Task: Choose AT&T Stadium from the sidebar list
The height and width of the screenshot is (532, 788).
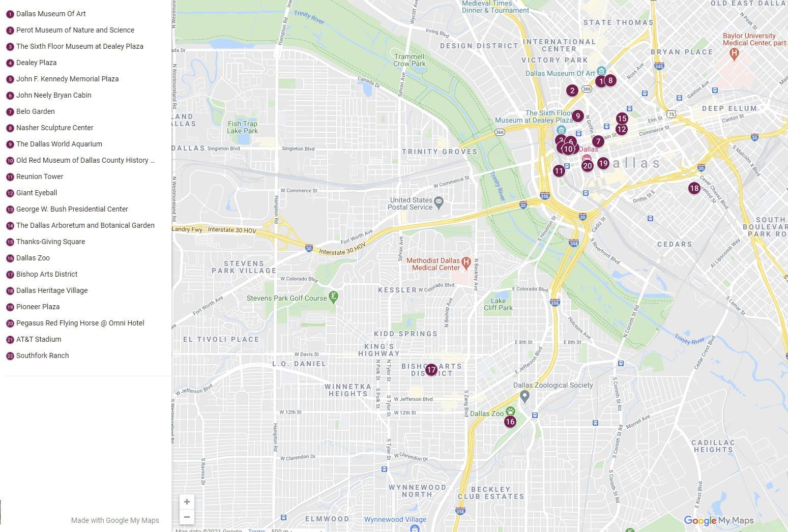Action: click(39, 339)
